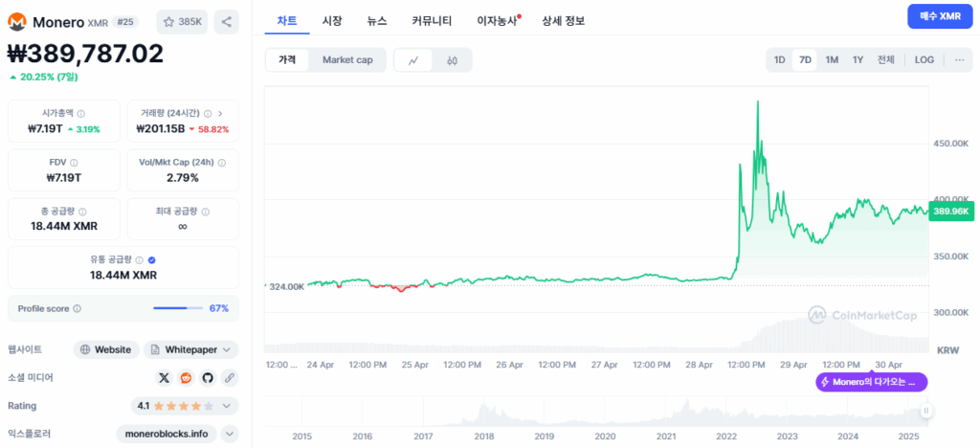Click the 매수 XMR buy button
980x448 pixels.
pos(940,16)
